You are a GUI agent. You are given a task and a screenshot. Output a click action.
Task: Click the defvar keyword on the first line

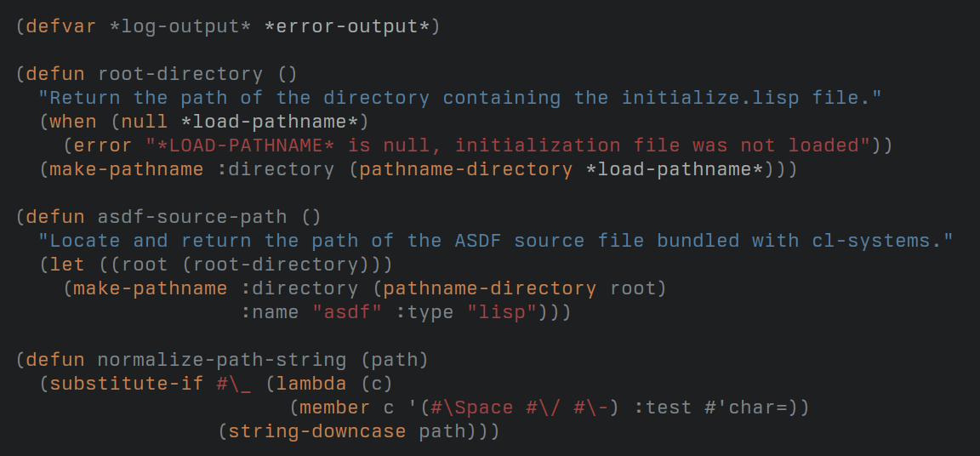[61, 27]
